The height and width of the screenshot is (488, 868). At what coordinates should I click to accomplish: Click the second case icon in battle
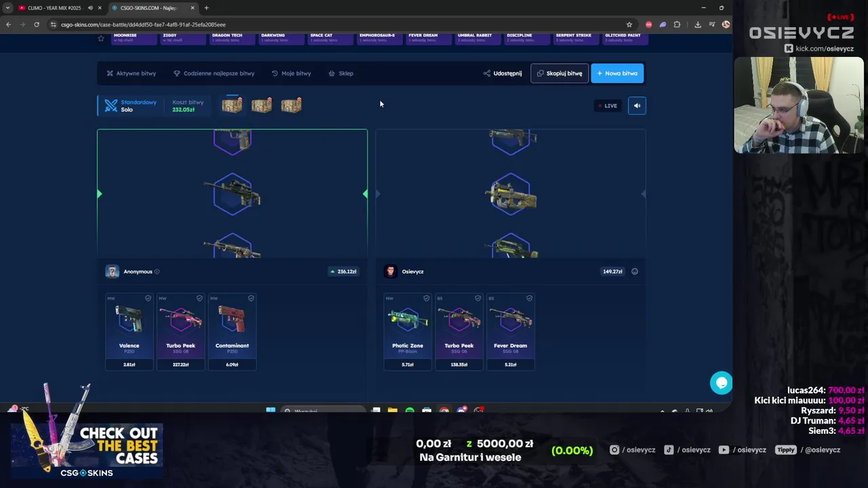[x=262, y=105]
